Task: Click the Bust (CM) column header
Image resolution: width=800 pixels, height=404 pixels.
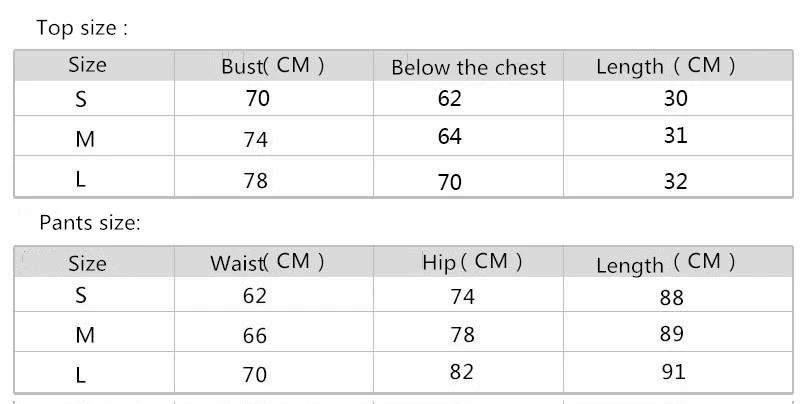Action: click(273, 66)
